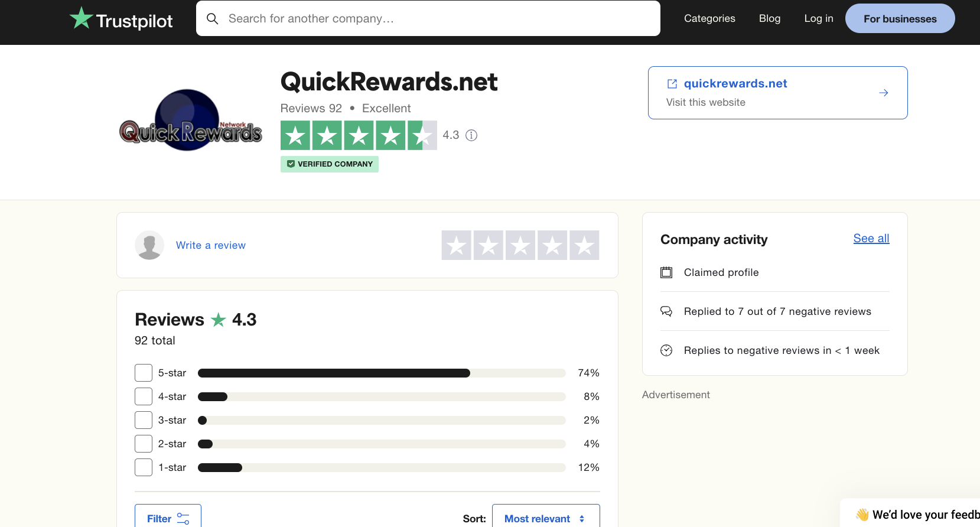Click the '12%' percentage value
980x527 pixels.
[588, 467]
